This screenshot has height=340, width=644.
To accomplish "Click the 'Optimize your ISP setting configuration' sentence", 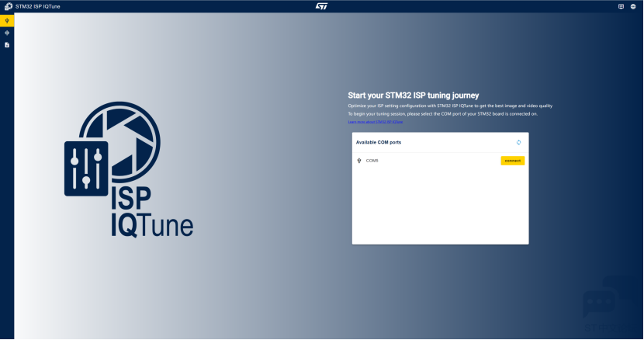I will point(450,106).
